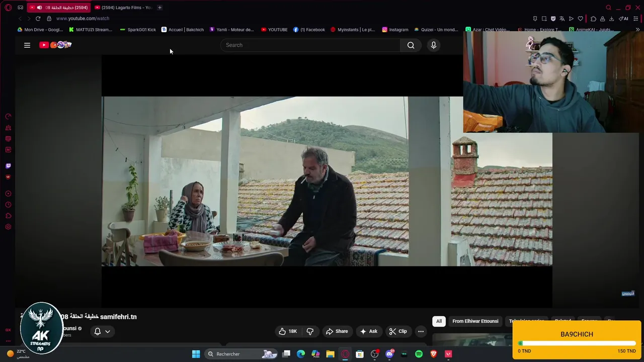Expand the bookmarks overflow chevron

(638, 30)
